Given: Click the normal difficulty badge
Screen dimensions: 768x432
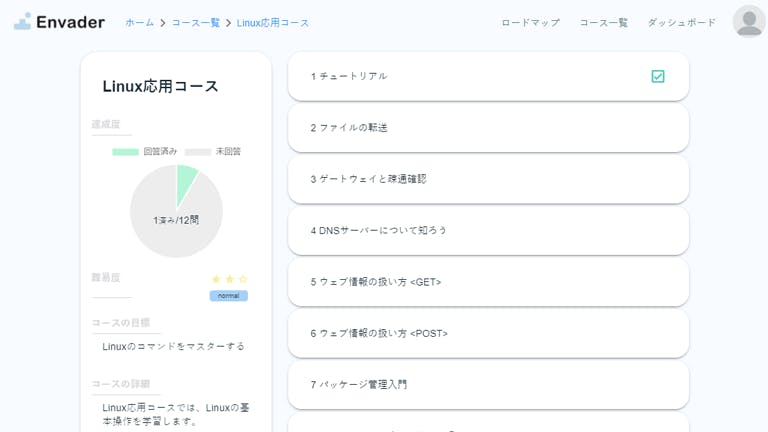Looking at the screenshot, I should (x=229, y=296).
